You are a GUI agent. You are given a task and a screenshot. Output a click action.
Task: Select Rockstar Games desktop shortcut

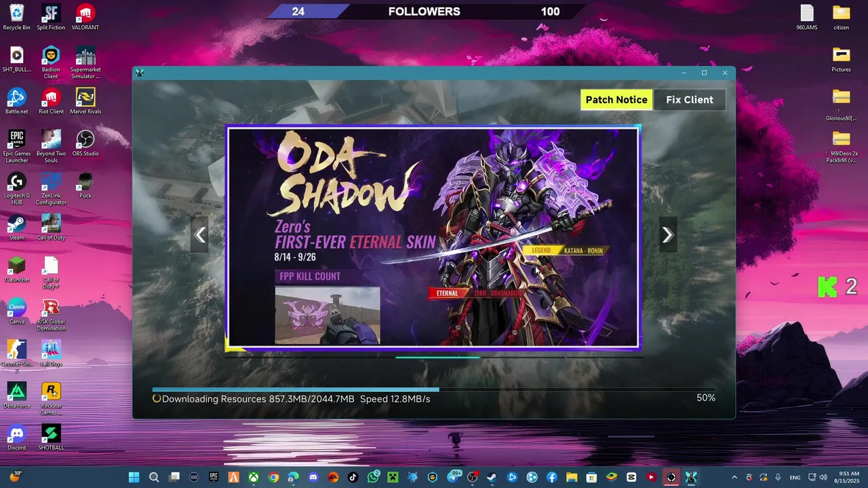point(51,399)
